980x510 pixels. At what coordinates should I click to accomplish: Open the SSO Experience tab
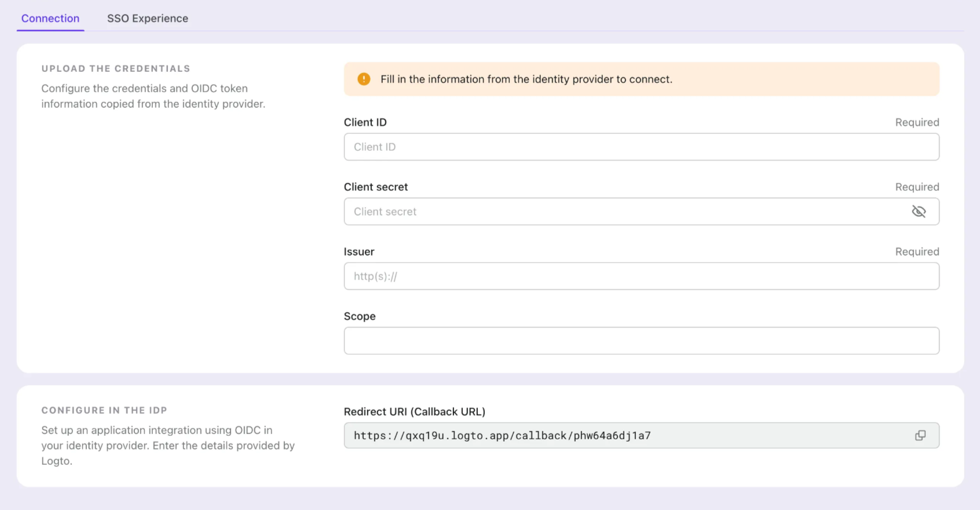coord(148,19)
